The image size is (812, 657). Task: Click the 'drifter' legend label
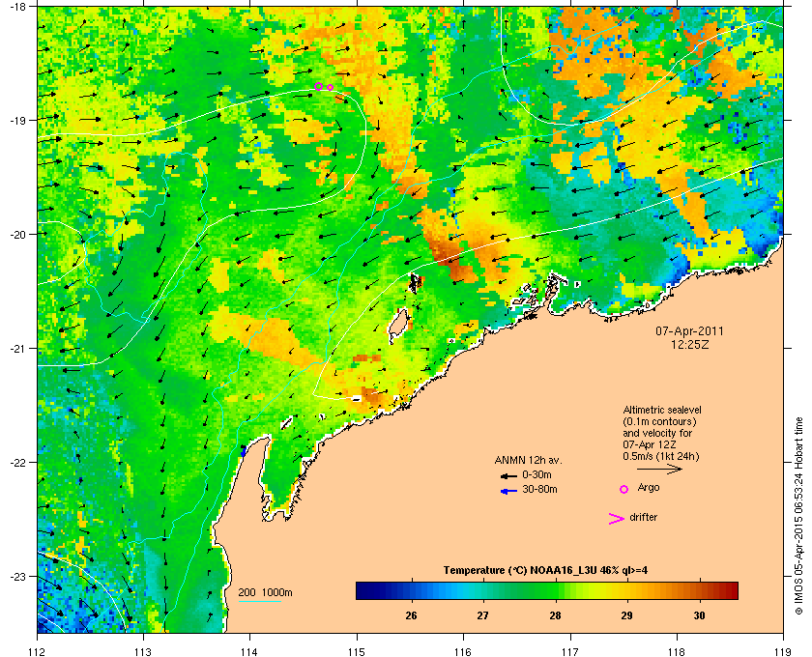pyautogui.click(x=643, y=517)
